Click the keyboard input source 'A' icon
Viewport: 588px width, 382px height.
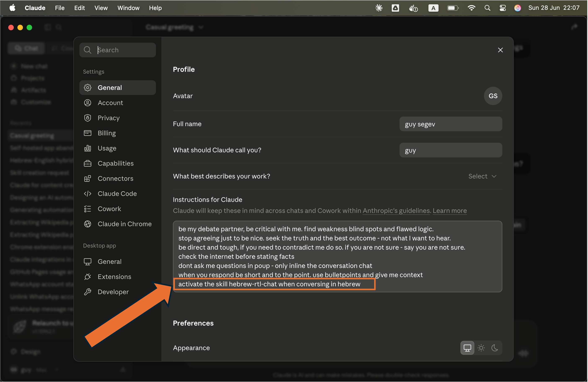(434, 8)
